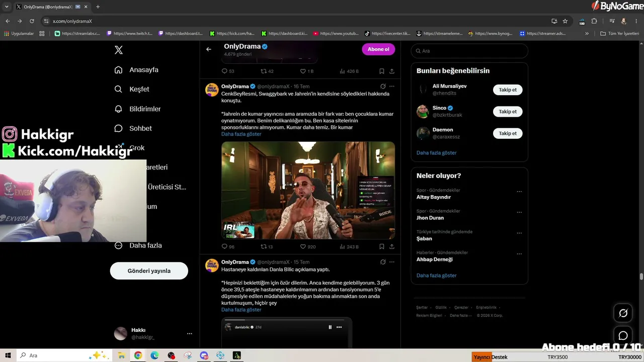Bookmark the post with 426 B views
This screenshot has height=362, width=644.
382,71
